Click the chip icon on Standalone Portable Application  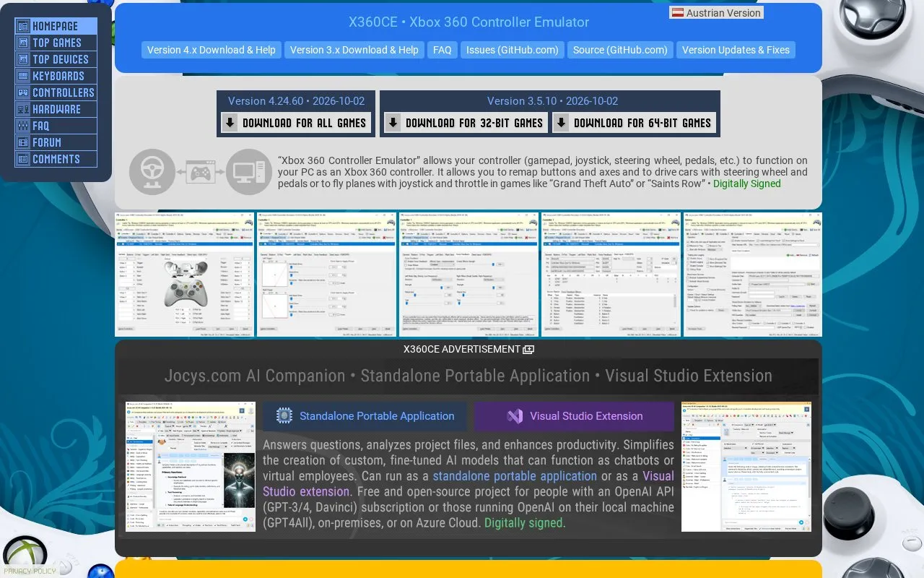coord(284,416)
